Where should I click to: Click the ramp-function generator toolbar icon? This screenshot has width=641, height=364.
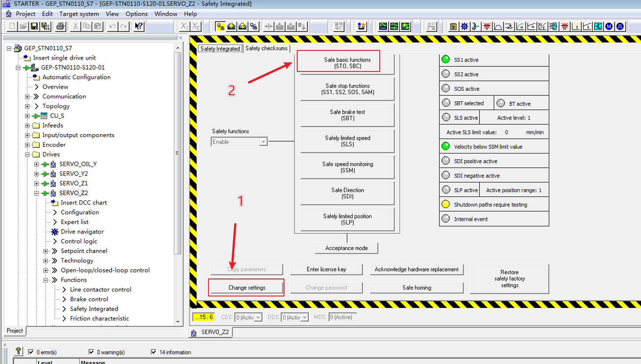point(498,27)
